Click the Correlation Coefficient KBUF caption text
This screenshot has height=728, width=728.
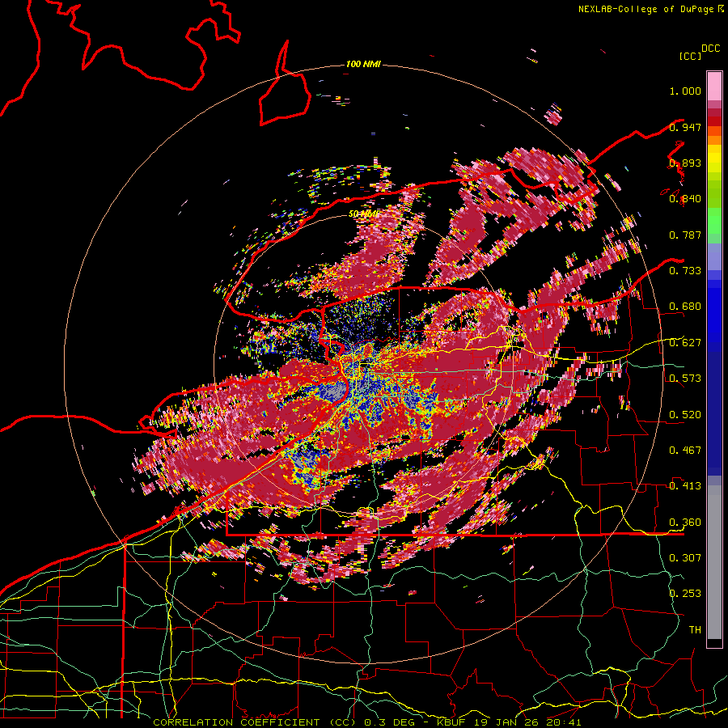tap(367, 722)
